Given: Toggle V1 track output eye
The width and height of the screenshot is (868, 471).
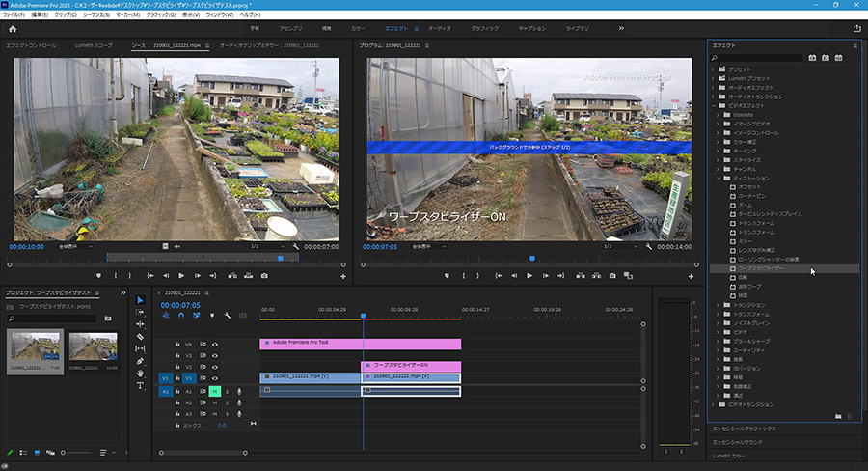Looking at the screenshot, I should tap(215, 378).
